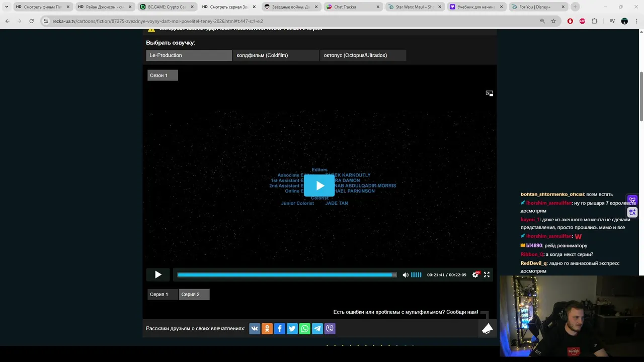The width and height of the screenshot is (644, 362).
Task: Click the 00:21:41 / 00:22:09 timecode
Action: [446, 275]
